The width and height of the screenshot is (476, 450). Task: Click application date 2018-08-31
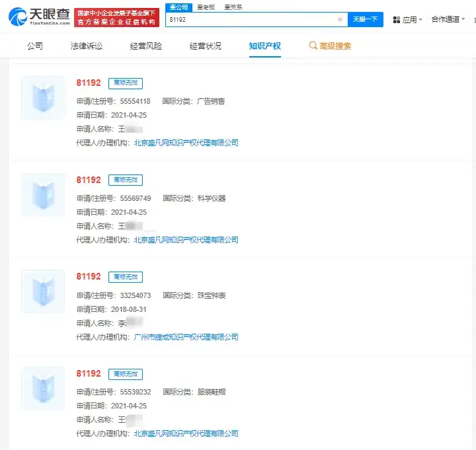(x=129, y=309)
